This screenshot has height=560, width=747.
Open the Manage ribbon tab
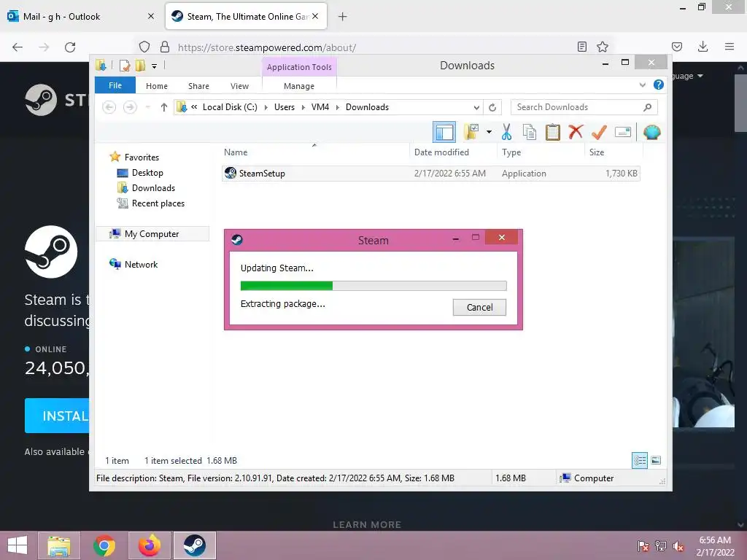pyautogui.click(x=299, y=86)
